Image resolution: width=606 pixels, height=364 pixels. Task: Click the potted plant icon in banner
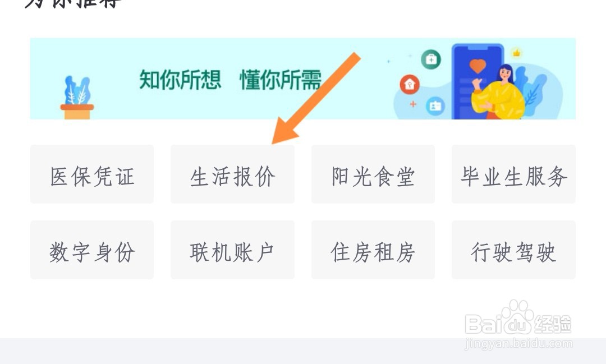point(77,98)
